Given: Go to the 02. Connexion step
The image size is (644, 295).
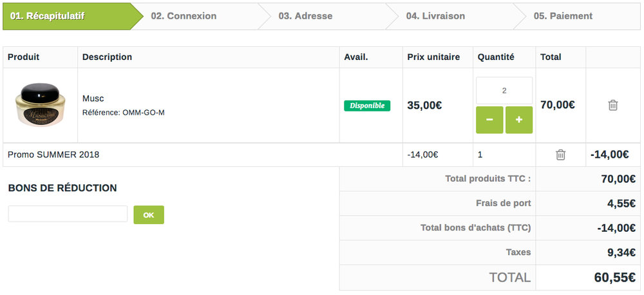Looking at the screenshot, I should pyautogui.click(x=184, y=16).
